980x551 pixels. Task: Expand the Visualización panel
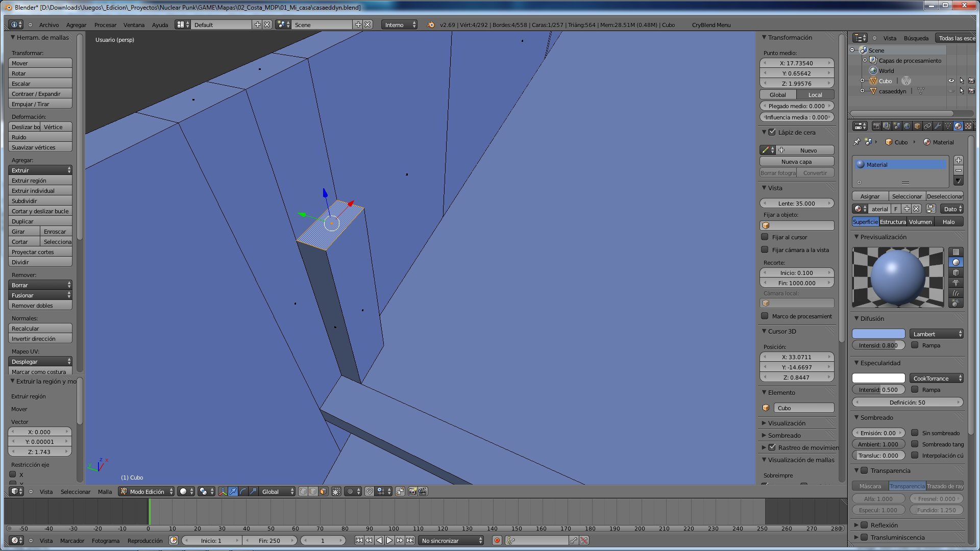[787, 423]
